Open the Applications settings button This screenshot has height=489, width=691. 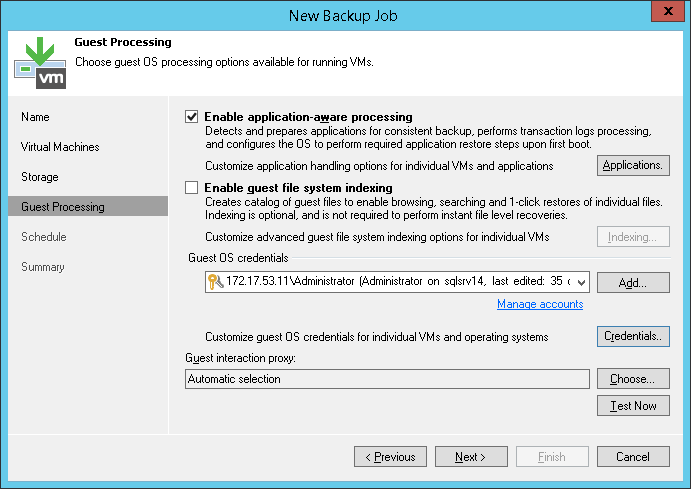pyautogui.click(x=633, y=165)
